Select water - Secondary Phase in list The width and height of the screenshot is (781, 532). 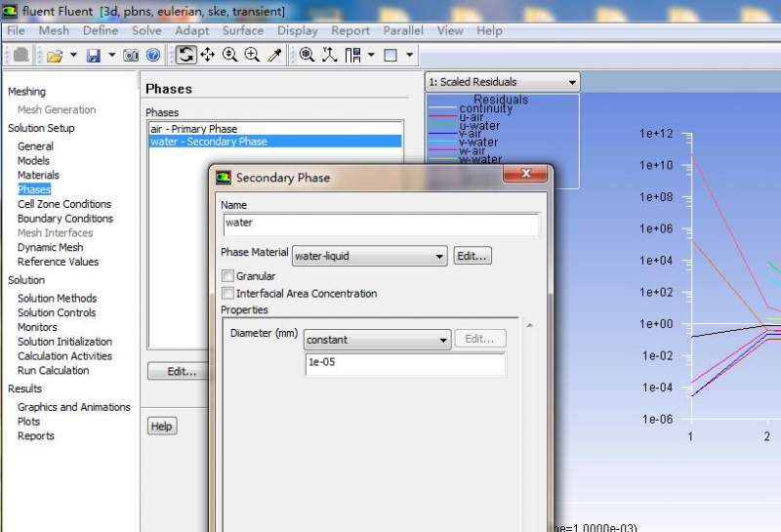(275, 142)
